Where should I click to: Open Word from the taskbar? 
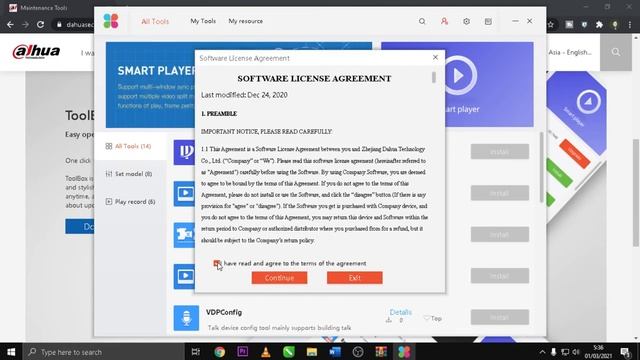(x=335, y=352)
